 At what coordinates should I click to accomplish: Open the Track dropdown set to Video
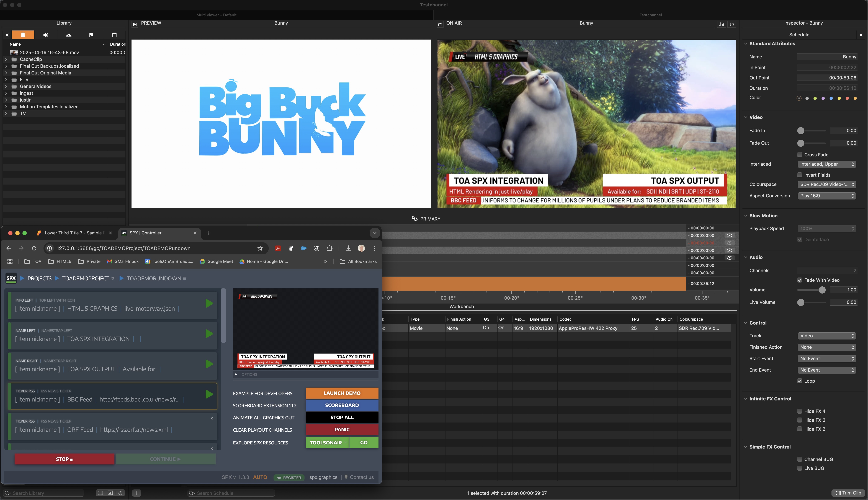[827, 336]
